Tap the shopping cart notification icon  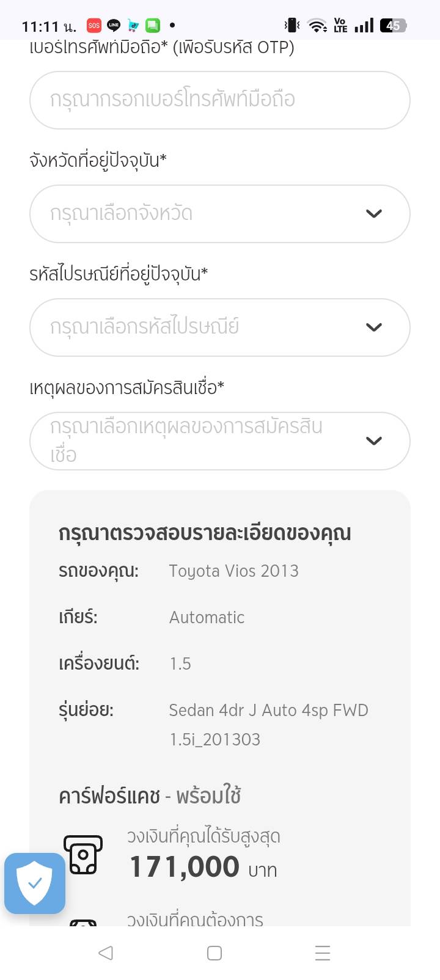[x=133, y=25]
